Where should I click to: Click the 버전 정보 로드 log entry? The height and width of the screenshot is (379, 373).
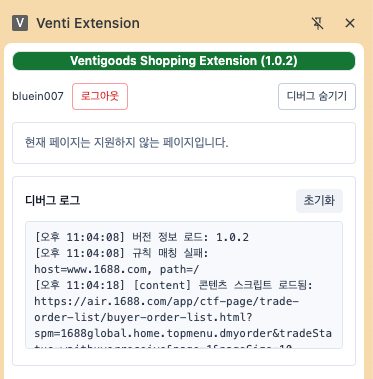tap(142, 237)
